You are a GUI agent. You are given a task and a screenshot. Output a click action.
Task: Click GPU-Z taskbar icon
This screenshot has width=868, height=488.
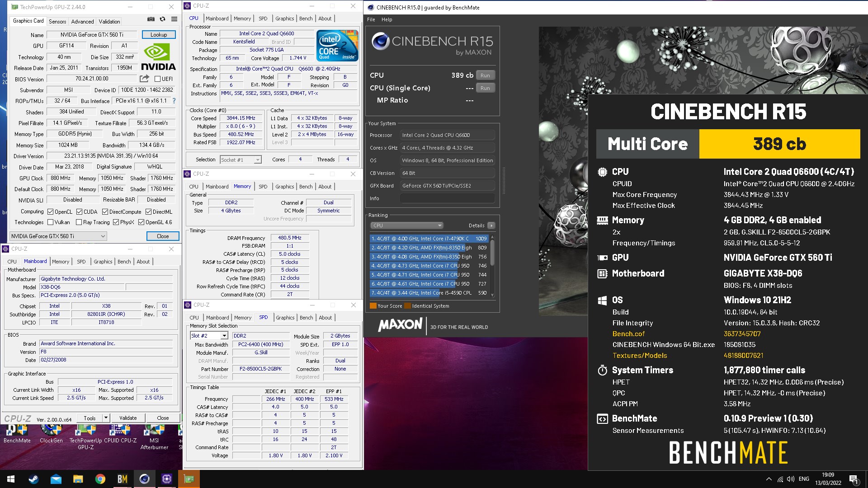point(189,479)
